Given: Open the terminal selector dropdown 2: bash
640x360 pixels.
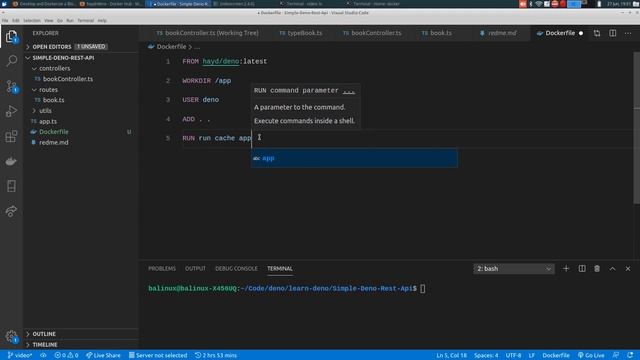Looking at the screenshot, I should pyautogui.click(x=513, y=269).
